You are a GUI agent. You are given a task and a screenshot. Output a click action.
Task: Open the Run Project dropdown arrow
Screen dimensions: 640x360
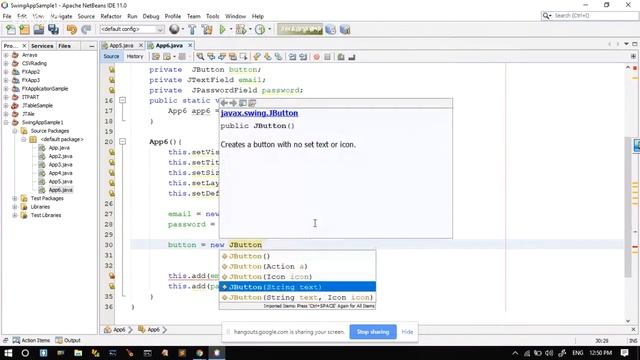pyautogui.click(x=231, y=29)
